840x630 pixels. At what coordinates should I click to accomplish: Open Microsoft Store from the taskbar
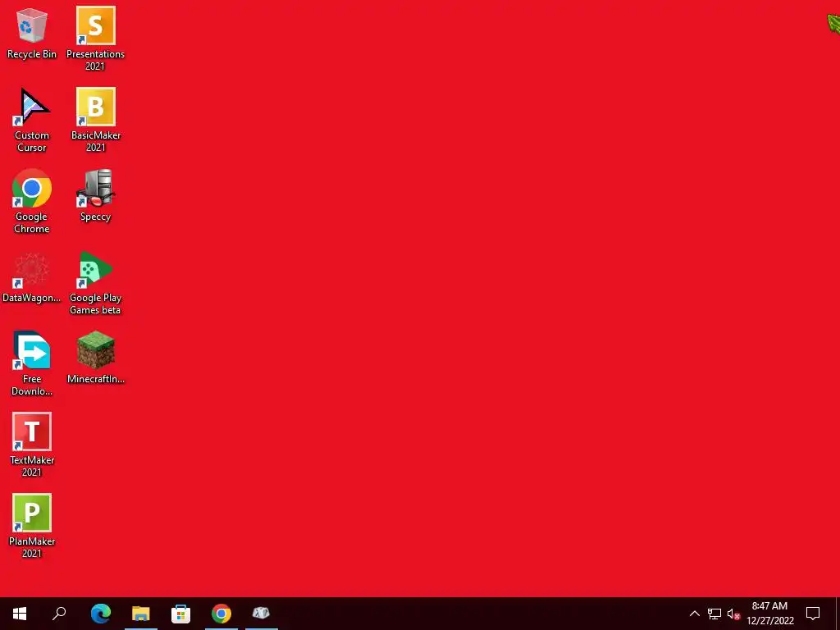pos(181,614)
